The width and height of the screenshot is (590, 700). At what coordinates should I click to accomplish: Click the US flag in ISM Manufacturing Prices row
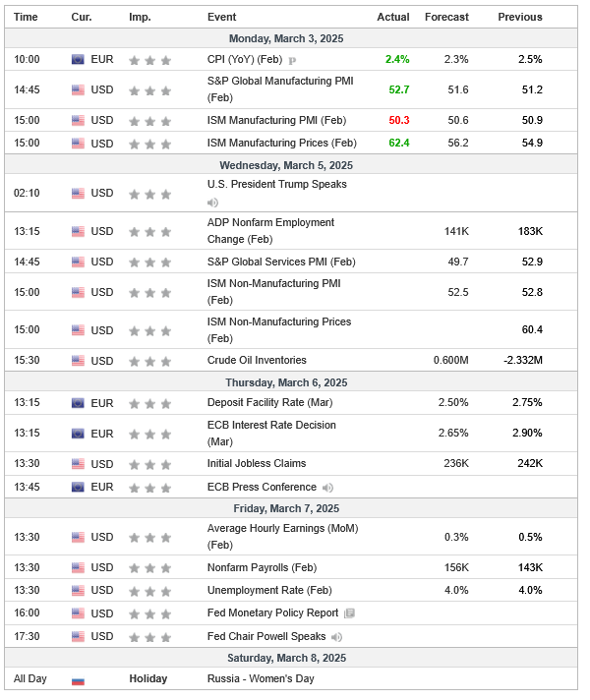[78, 144]
